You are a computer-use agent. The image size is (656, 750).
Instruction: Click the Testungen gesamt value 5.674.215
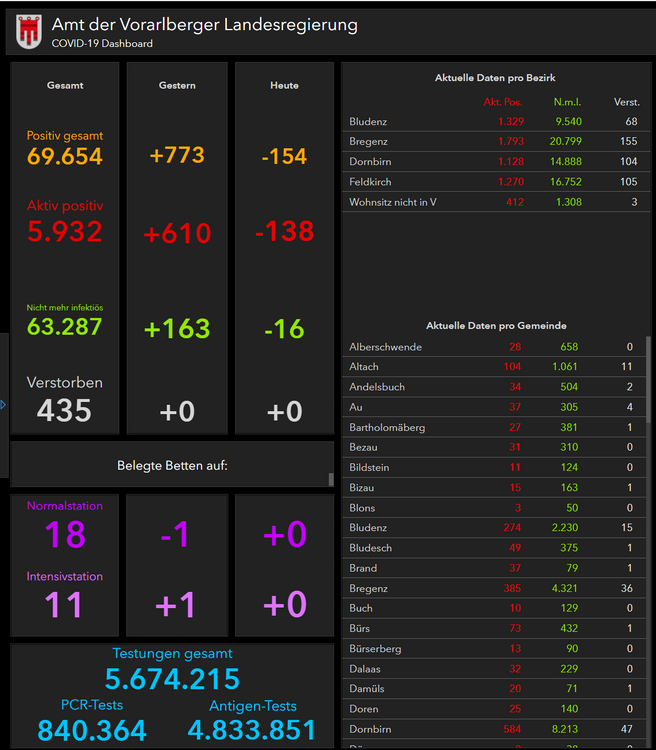tap(172, 679)
